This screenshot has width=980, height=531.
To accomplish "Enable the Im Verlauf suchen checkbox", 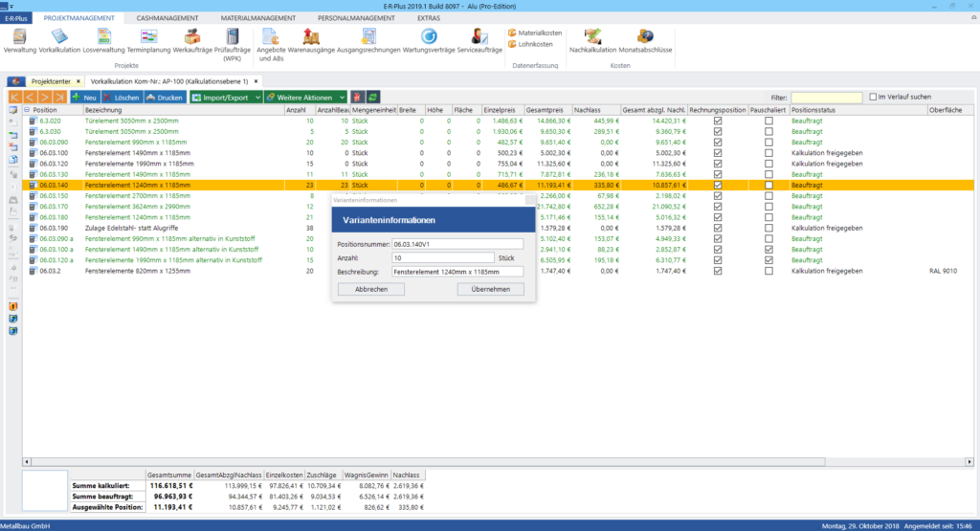I will point(873,97).
